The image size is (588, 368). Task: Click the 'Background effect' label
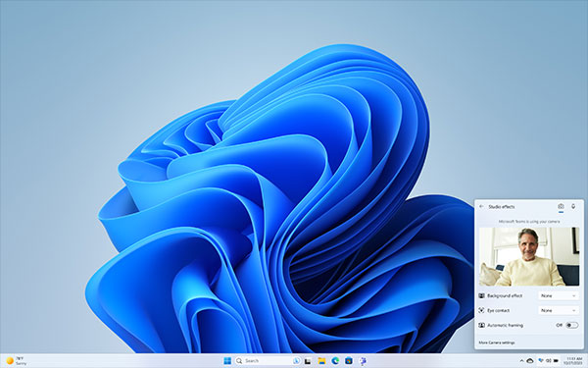(x=505, y=296)
